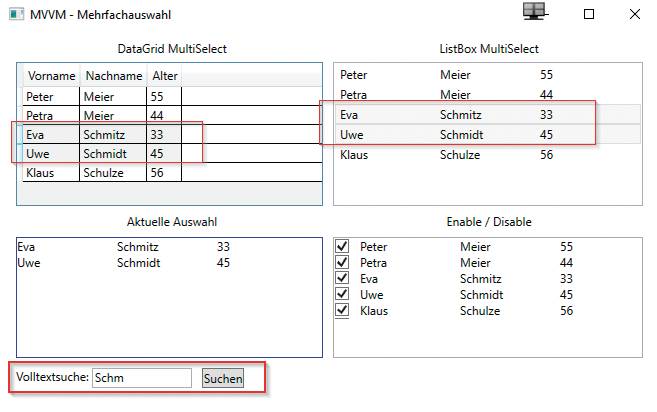Uncheck the Peter Meier checkbox
This screenshot has height=412, width=657.
342,246
